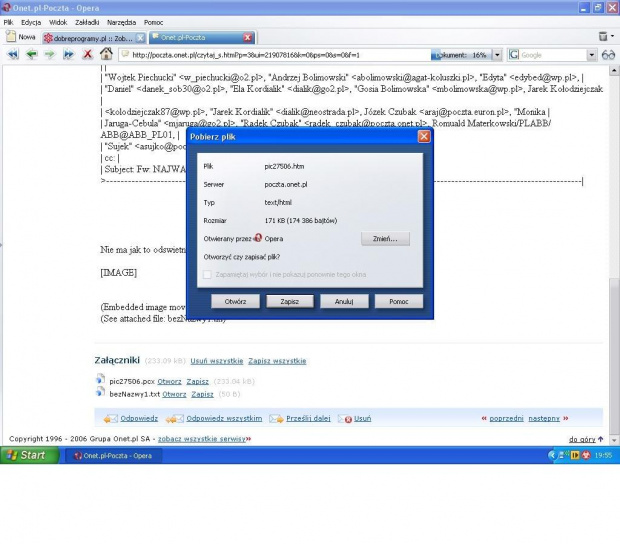Viewport: 620px width, 544px height.
Task: Click the Usuń delete envelope icon
Action: click(x=345, y=418)
